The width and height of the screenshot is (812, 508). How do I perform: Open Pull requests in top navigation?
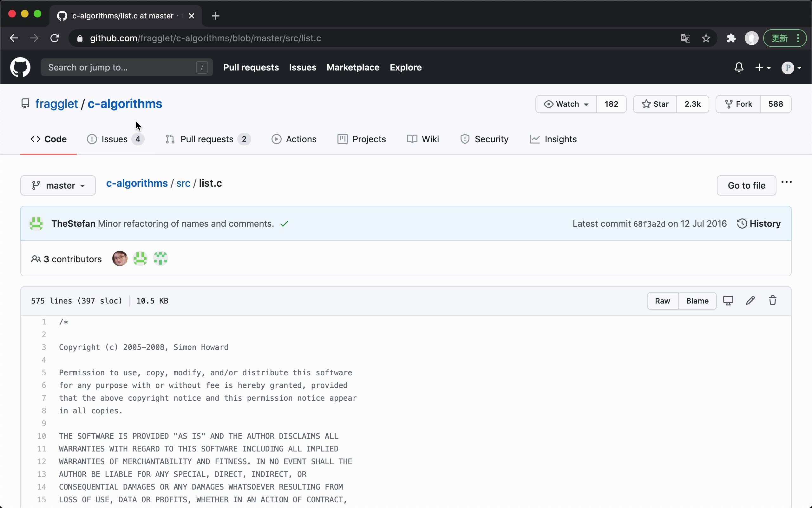251,68
